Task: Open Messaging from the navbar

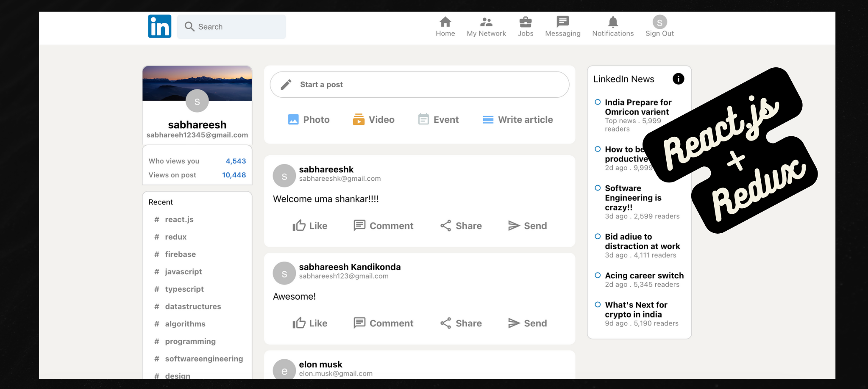Action: click(562, 26)
